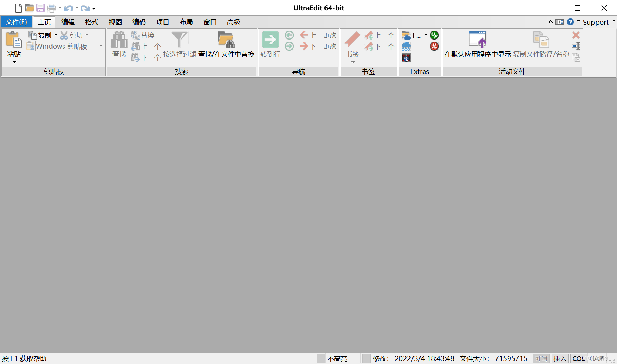Open the 文件(F) file menu

point(16,22)
